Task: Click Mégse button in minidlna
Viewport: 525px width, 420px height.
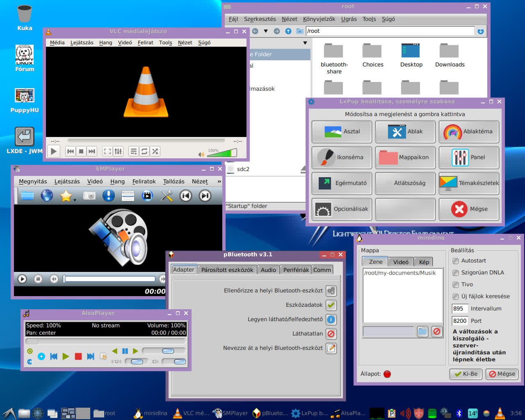Action: 502,374
